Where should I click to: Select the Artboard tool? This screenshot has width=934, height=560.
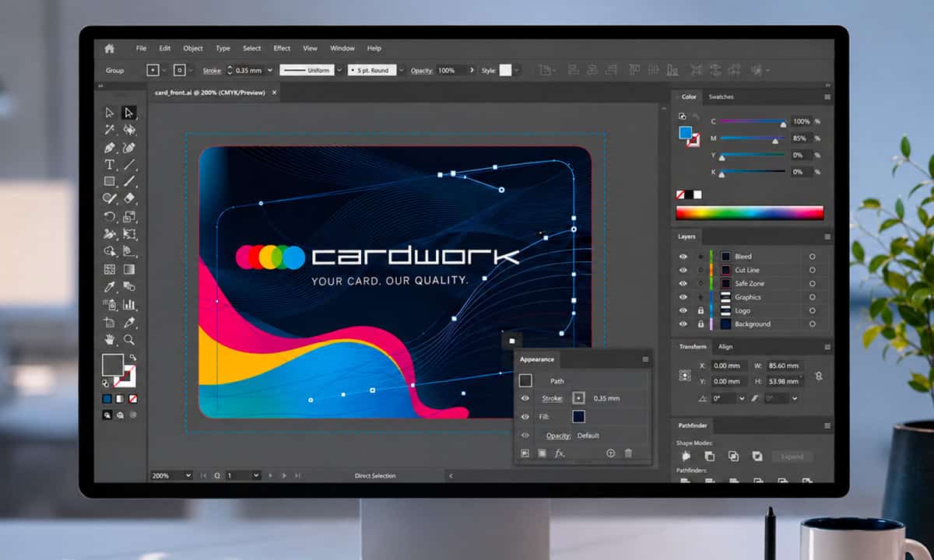coord(110,322)
